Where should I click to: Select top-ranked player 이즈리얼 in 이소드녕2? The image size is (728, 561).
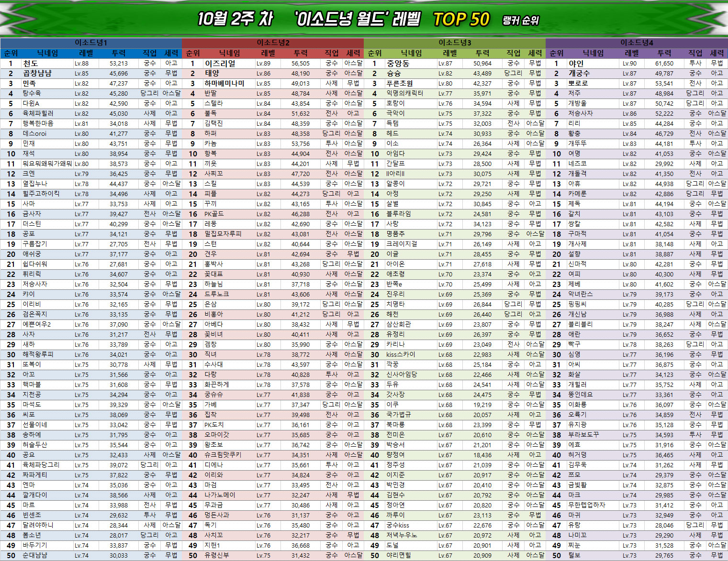(220, 63)
